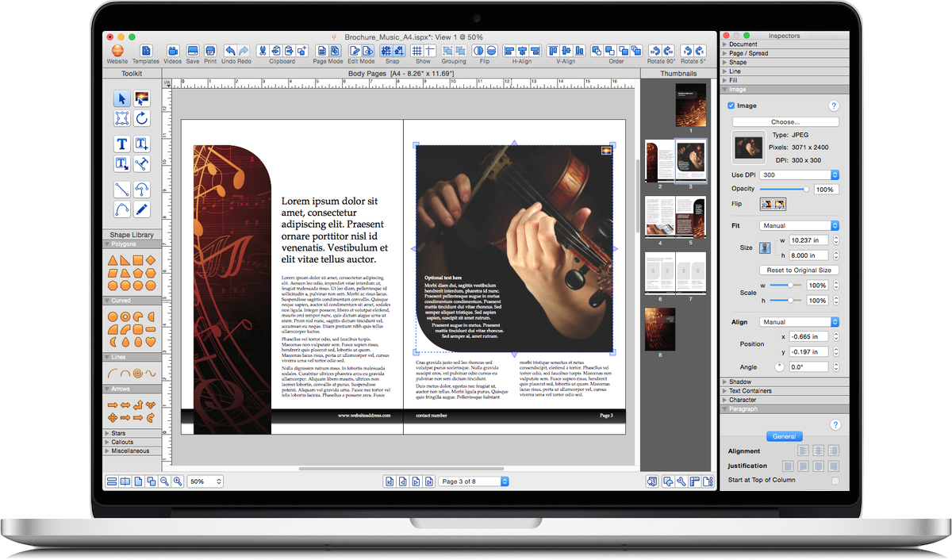This screenshot has height=560, width=952.
Task: Go to next page using navigation arrow
Action: tap(416, 481)
